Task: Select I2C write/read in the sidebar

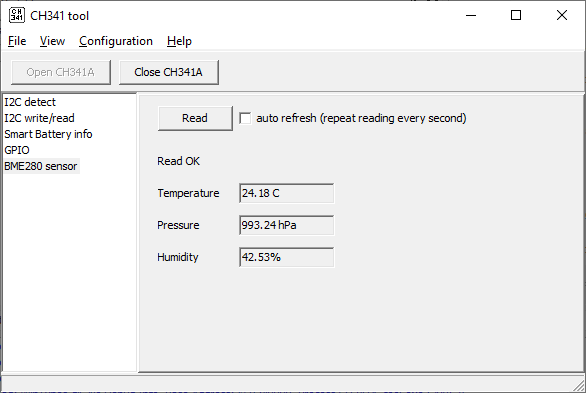Action: click(x=39, y=118)
